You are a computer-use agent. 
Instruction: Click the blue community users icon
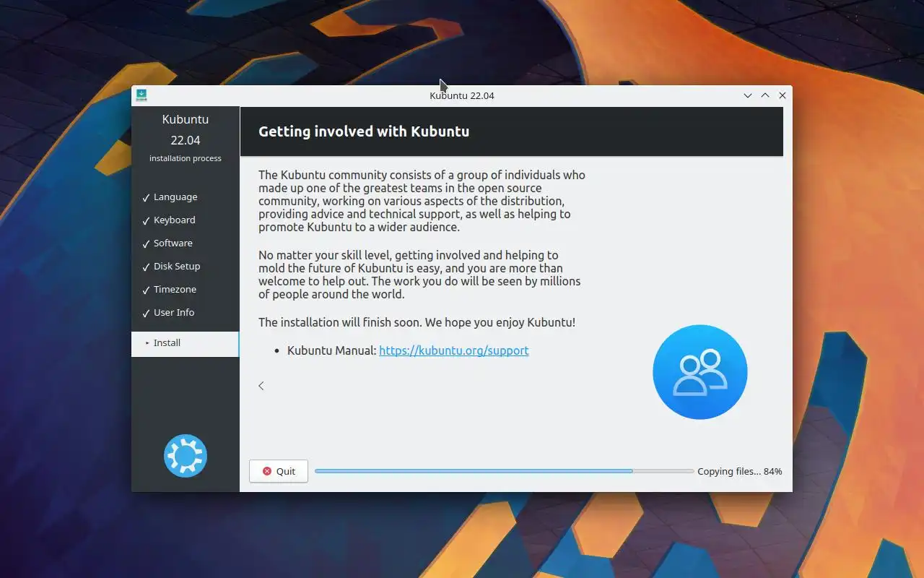(700, 372)
